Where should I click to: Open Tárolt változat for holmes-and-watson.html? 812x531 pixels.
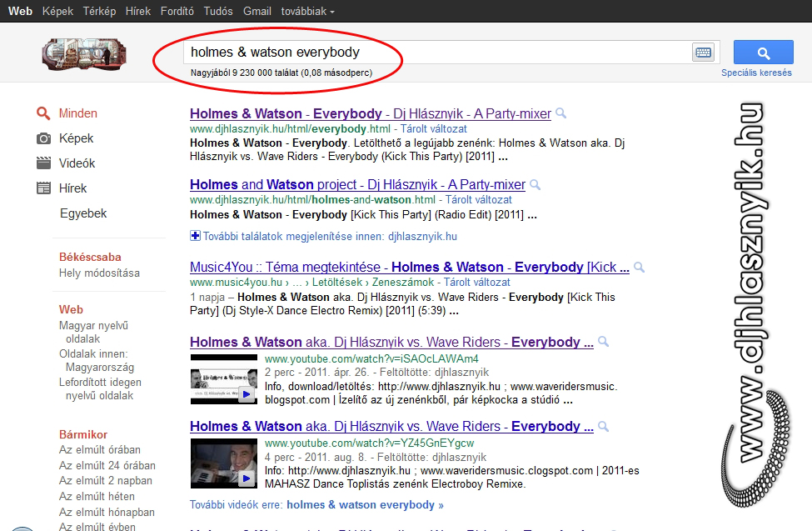coord(479,199)
